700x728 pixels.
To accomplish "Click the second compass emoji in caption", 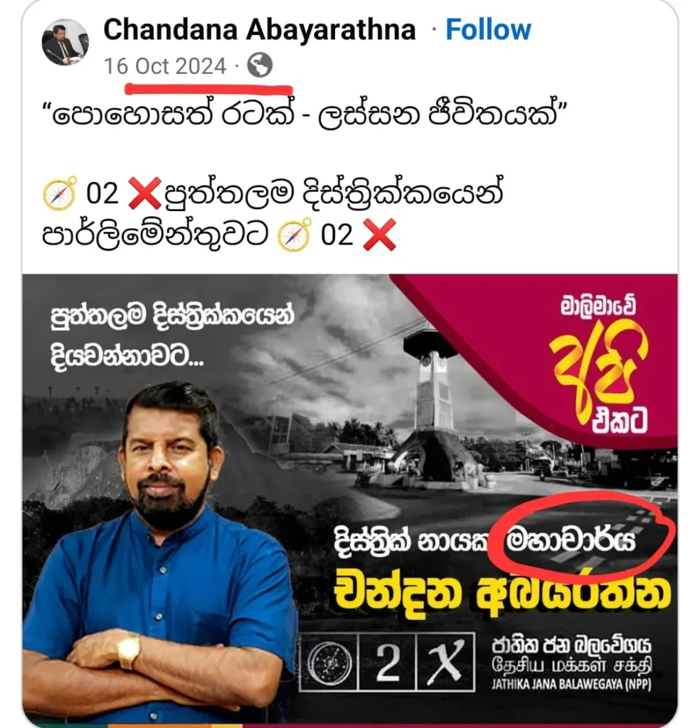I will (x=294, y=235).
